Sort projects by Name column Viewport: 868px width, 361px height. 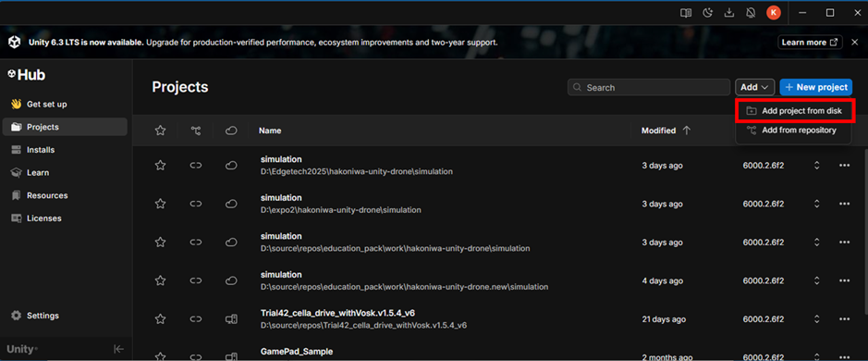pyautogui.click(x=270, y=131)
